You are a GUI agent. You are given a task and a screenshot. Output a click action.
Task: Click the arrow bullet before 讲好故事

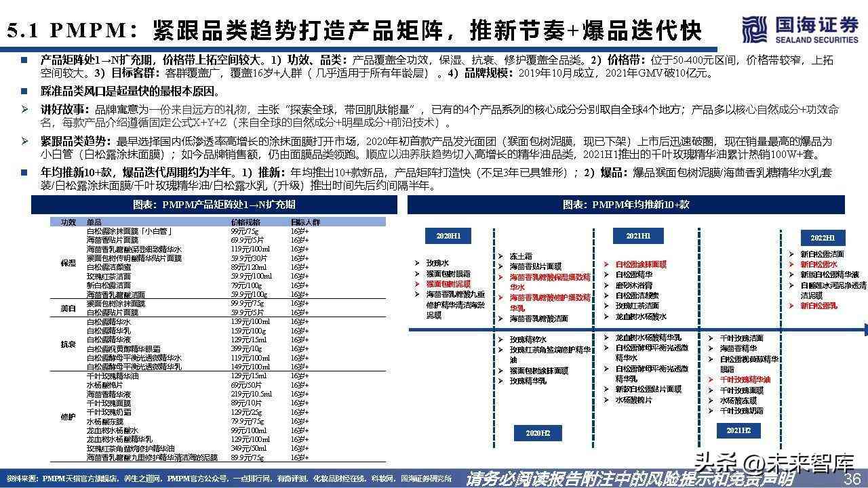[24, 109]
